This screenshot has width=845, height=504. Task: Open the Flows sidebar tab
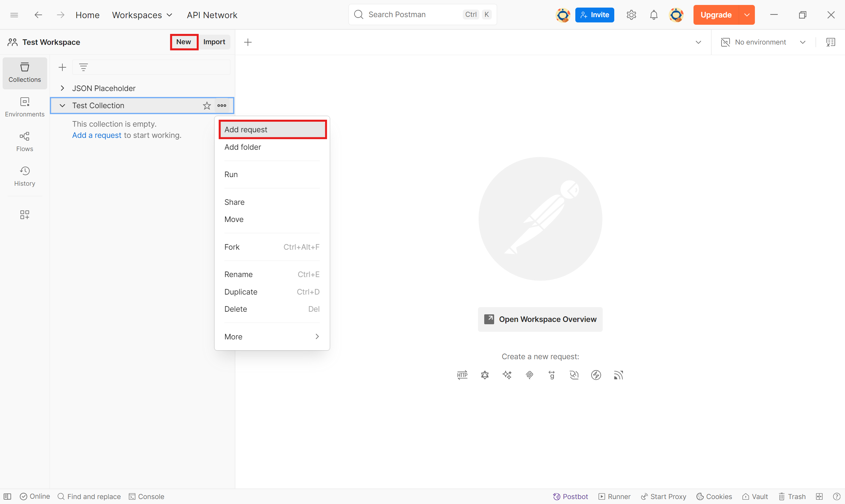pos(25,142)
